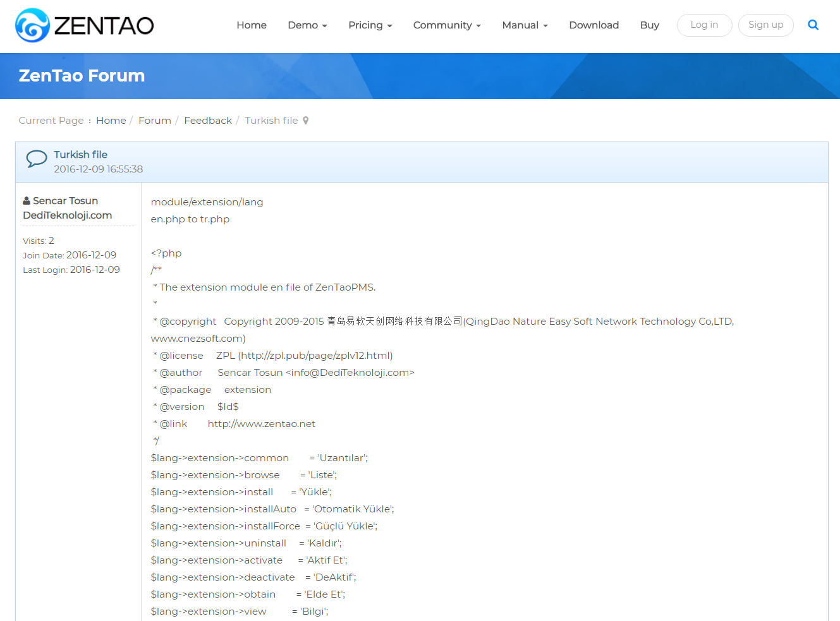
Task: Click the post timestamp 2016-12-09 16:55:38
Action: tap(98, 169)
